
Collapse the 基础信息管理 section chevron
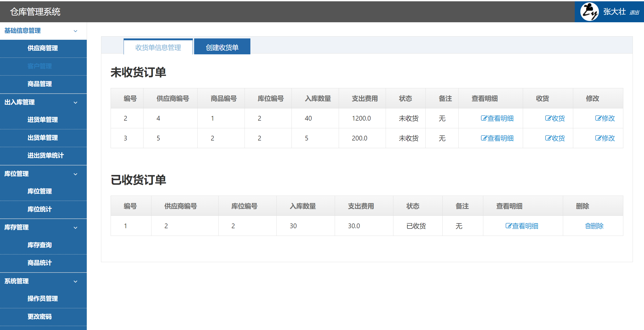(x=76, y=31)
